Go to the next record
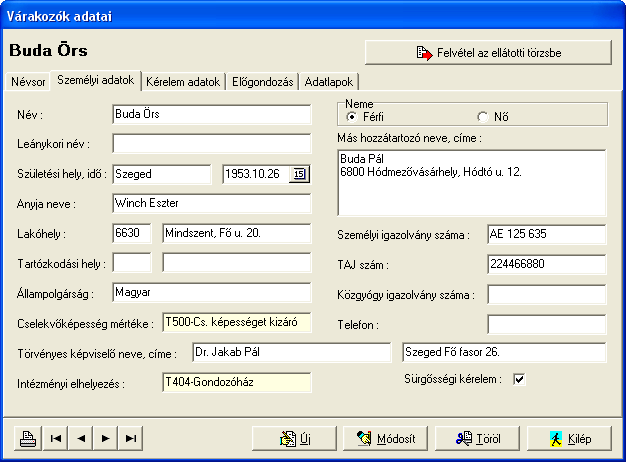 [x=105, y=438]
